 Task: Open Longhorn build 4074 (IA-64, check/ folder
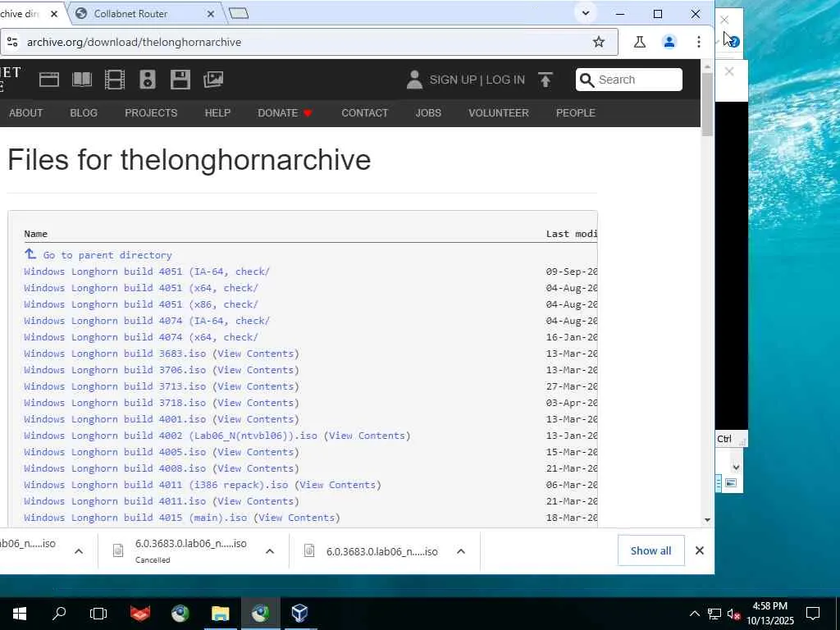pos(147,321)
